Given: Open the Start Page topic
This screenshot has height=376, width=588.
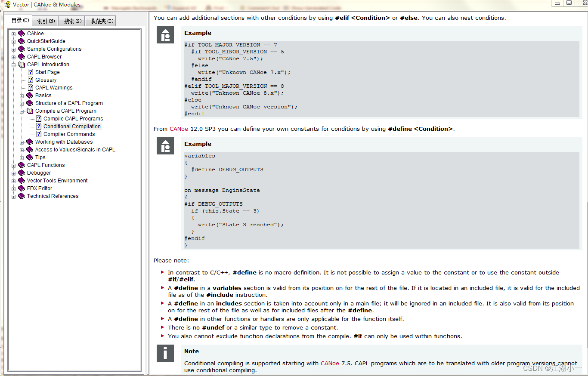Looking at the screenshot, I should pyautogui.click(x=47, y=72).
